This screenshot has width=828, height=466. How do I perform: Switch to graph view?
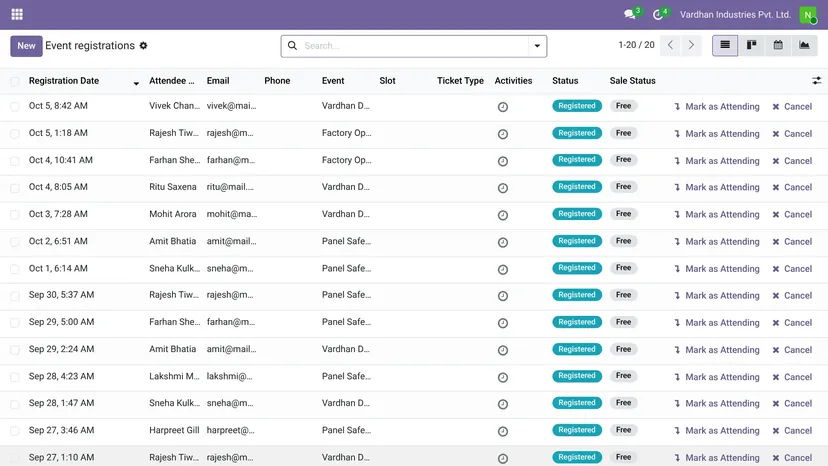coord(804,45)
